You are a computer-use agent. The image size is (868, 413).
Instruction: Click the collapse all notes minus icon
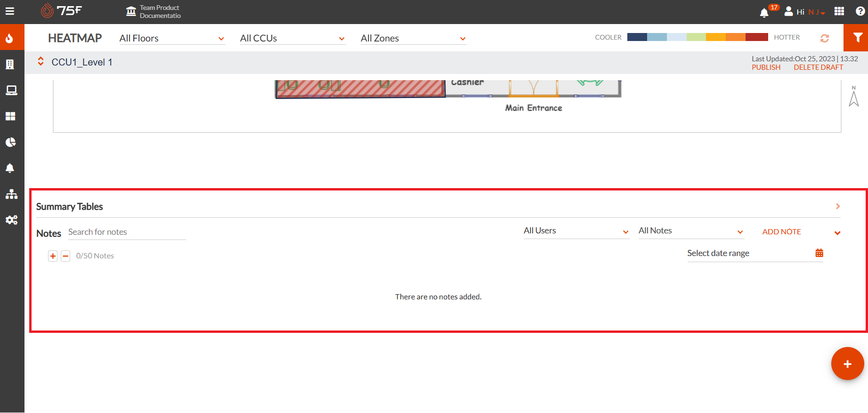(x=65, y=256)
